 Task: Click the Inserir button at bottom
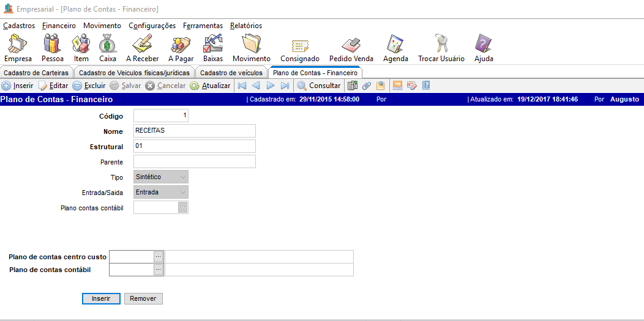tap(101, 298)
